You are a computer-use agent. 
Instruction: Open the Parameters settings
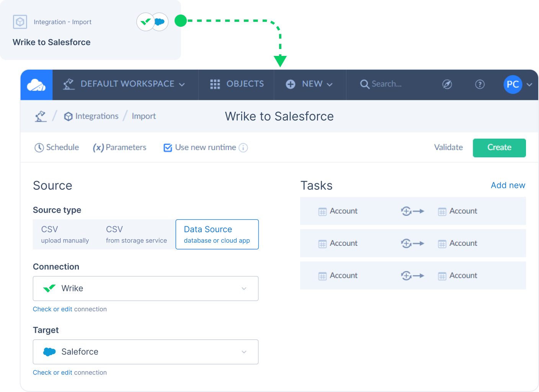click(x=119, y=148)
